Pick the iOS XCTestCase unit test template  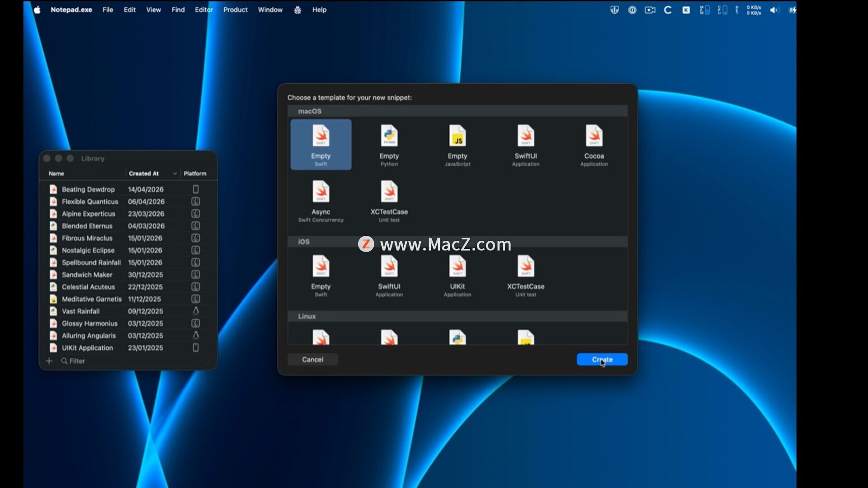point(526,275)
